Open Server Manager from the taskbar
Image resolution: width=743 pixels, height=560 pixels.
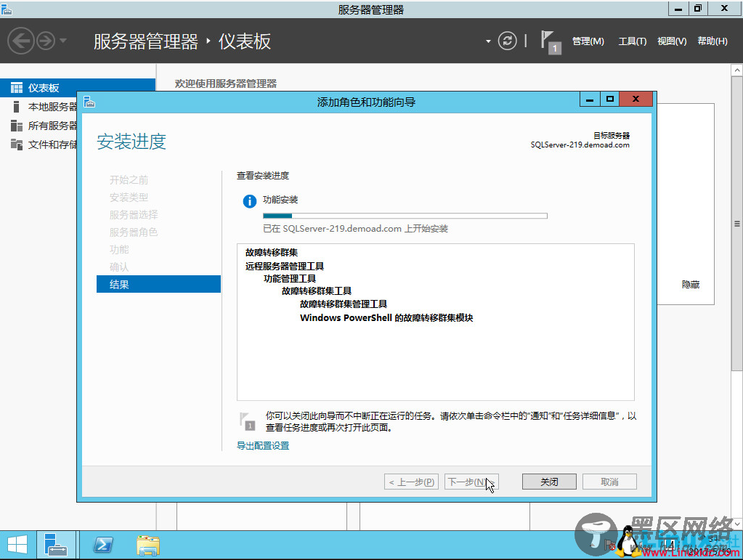coord(56,545)
